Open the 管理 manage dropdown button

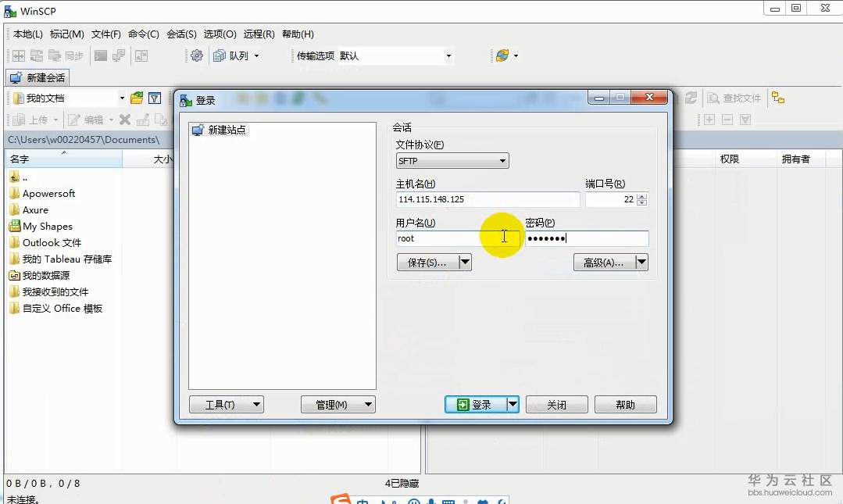click(x=338, y=405)
